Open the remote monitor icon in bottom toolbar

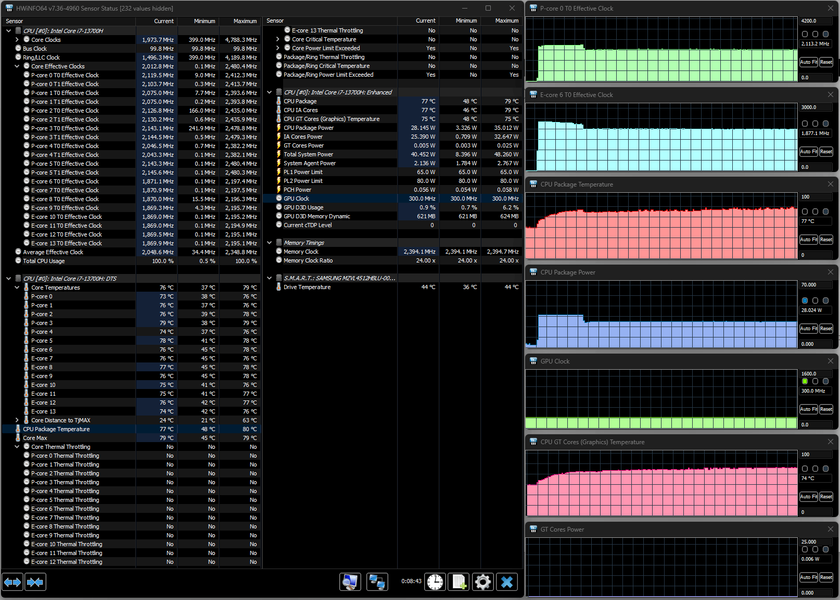click(350, 582)
